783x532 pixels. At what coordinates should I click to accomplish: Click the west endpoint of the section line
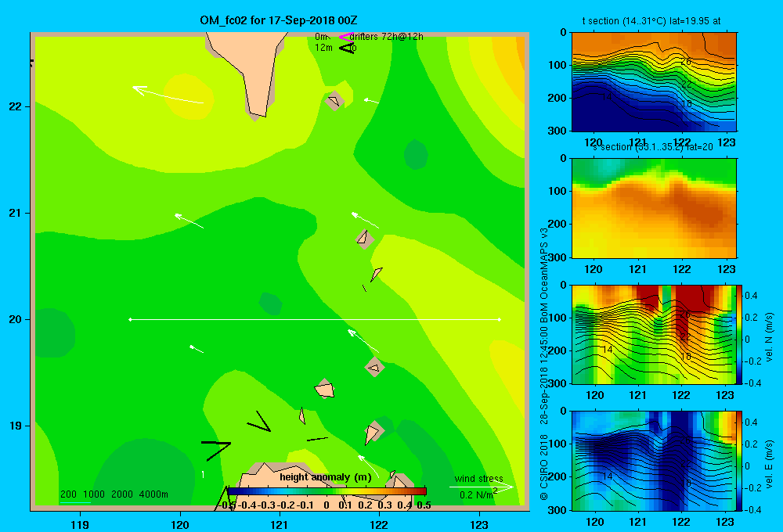coord(130,319)
